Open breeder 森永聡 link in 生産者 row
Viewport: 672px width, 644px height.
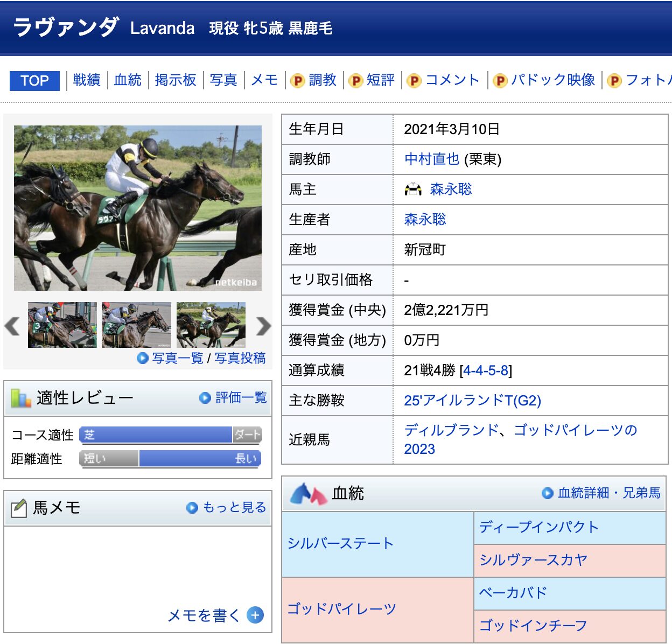point(425,219)
